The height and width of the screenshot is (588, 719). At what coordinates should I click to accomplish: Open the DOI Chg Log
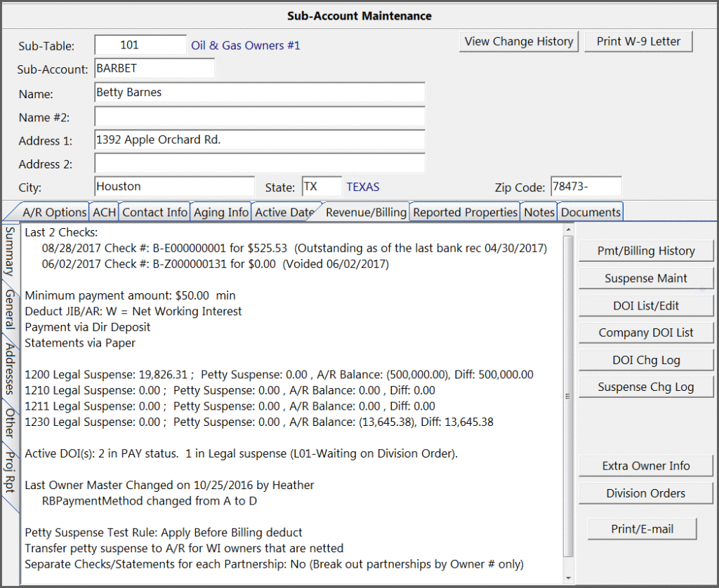645,359
